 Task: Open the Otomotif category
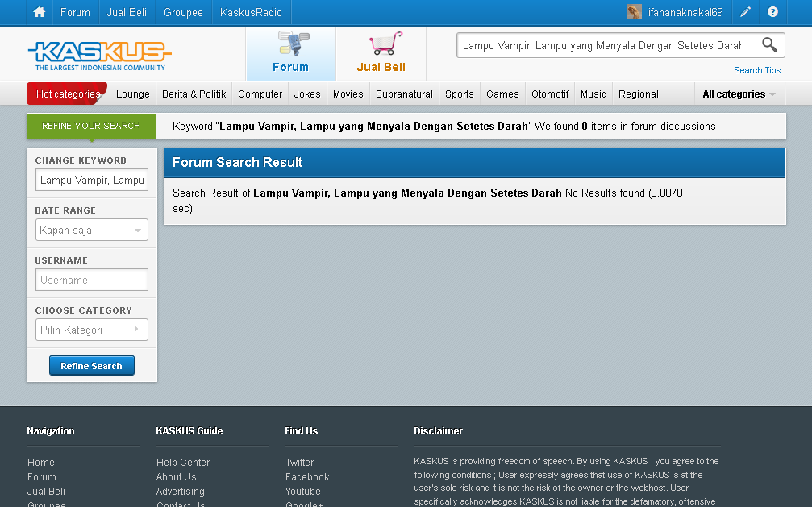(x=550, y=94)
